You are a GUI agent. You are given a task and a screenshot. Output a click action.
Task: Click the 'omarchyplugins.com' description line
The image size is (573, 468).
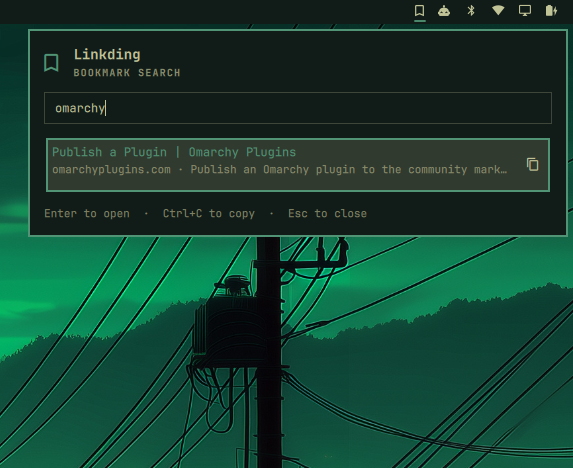coord(279,170)
